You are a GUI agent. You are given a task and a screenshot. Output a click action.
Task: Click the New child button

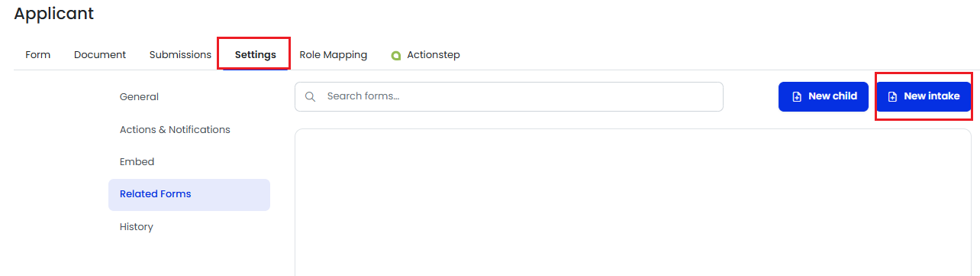[824, 96]
